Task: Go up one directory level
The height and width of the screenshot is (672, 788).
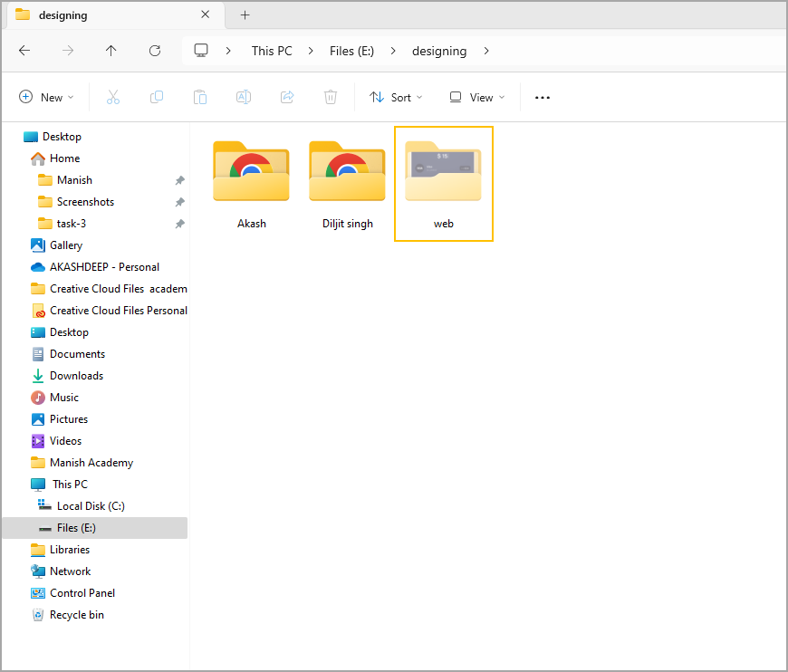Action: (x=111, y=51)
